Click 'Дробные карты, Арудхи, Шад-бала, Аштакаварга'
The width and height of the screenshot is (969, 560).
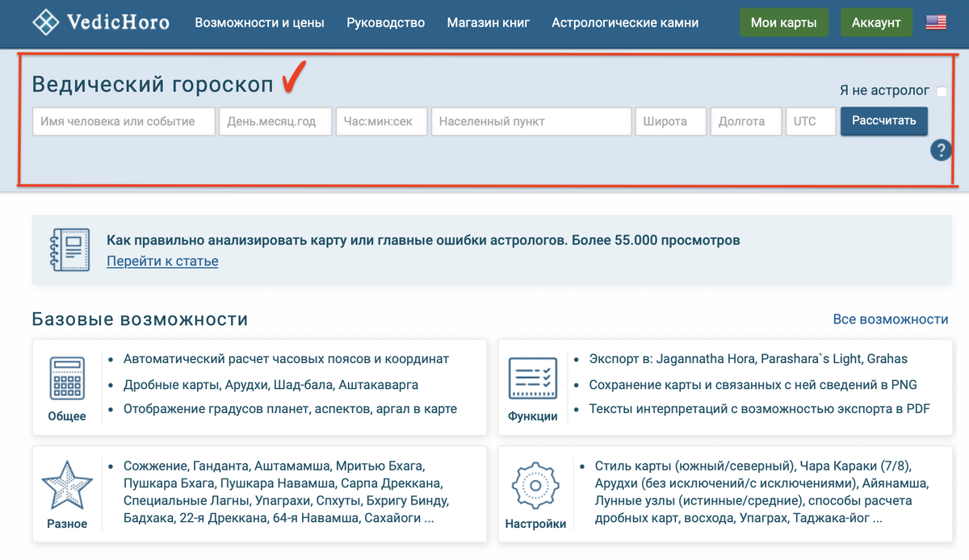pyautogui.click(x=271, y=385)
